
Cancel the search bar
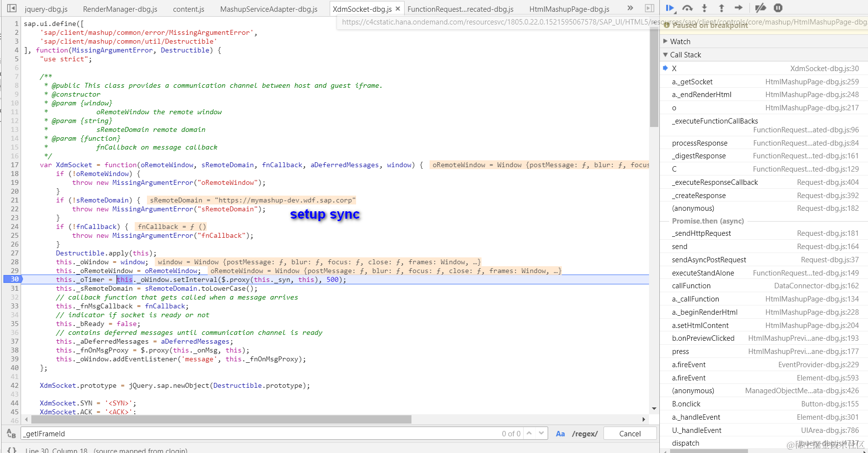pos(630,434)
